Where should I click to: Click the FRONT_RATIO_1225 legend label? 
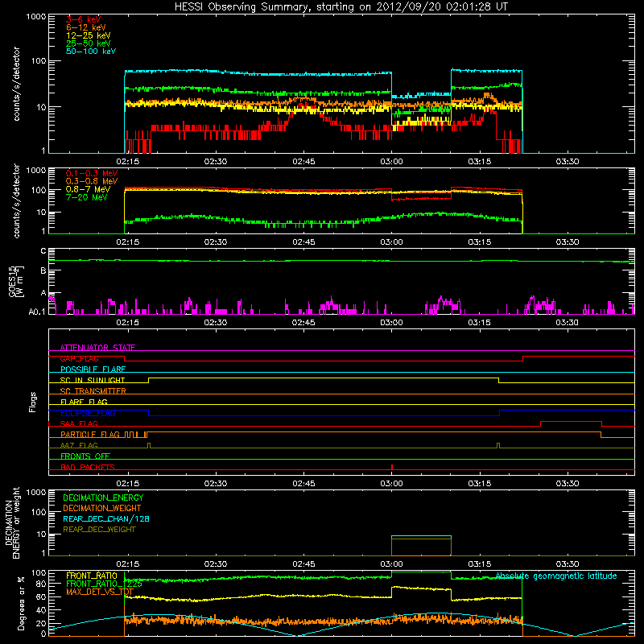[x=104, y=584]
